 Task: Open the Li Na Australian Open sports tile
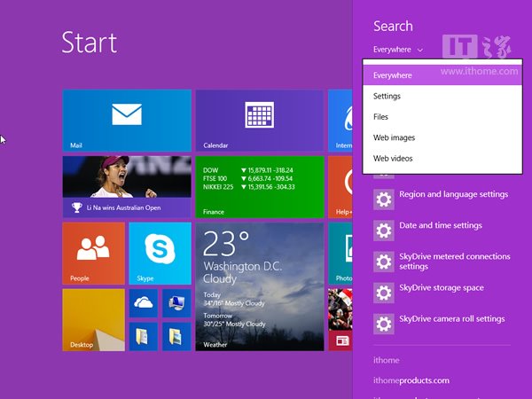pos(127,186)
